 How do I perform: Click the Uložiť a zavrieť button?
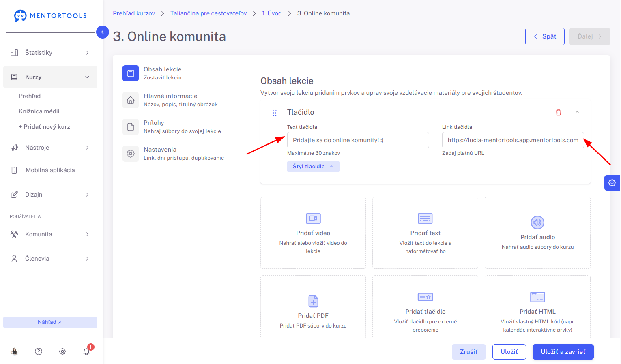pyautogui.click(x=563, y=352)
